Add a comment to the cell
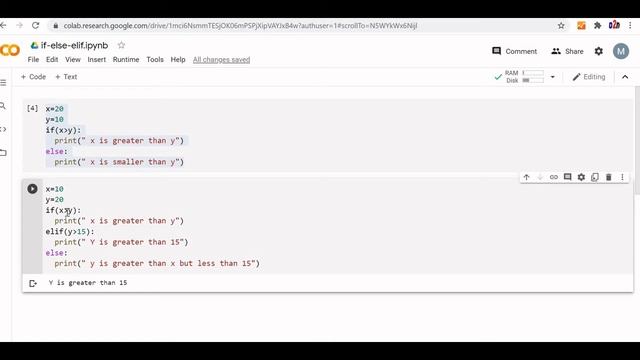The height and width of the screenshot is (360, 640). (x=567, y=177)
